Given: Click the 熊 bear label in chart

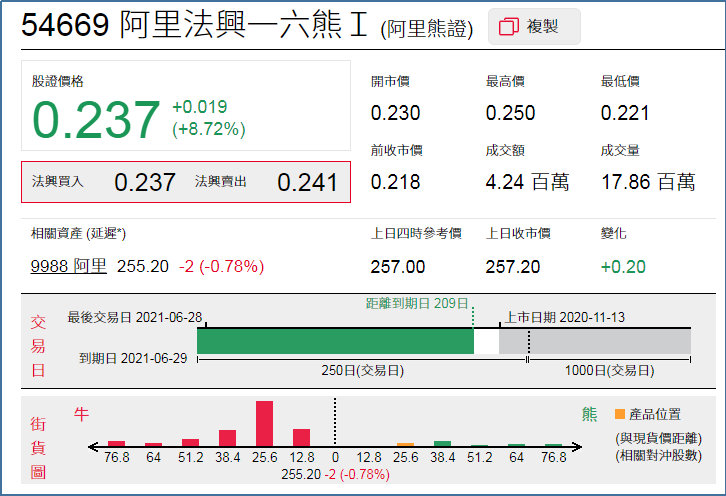Looking at the screenshot, I should coord(589,414).
